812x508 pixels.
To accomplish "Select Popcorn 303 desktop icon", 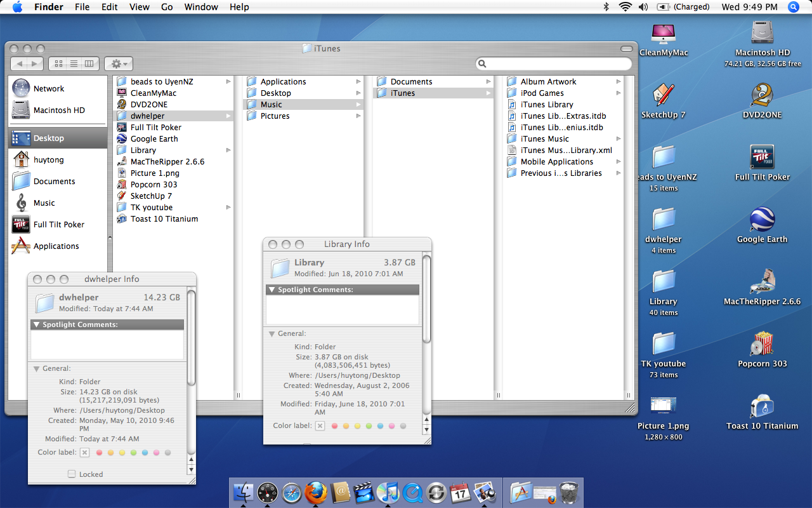I will [762, 344].
